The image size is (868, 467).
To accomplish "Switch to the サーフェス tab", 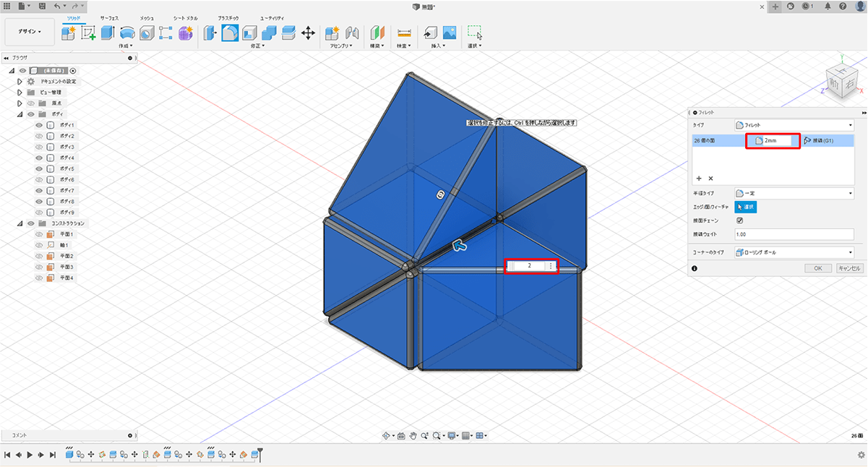I will tap(109, 17).
